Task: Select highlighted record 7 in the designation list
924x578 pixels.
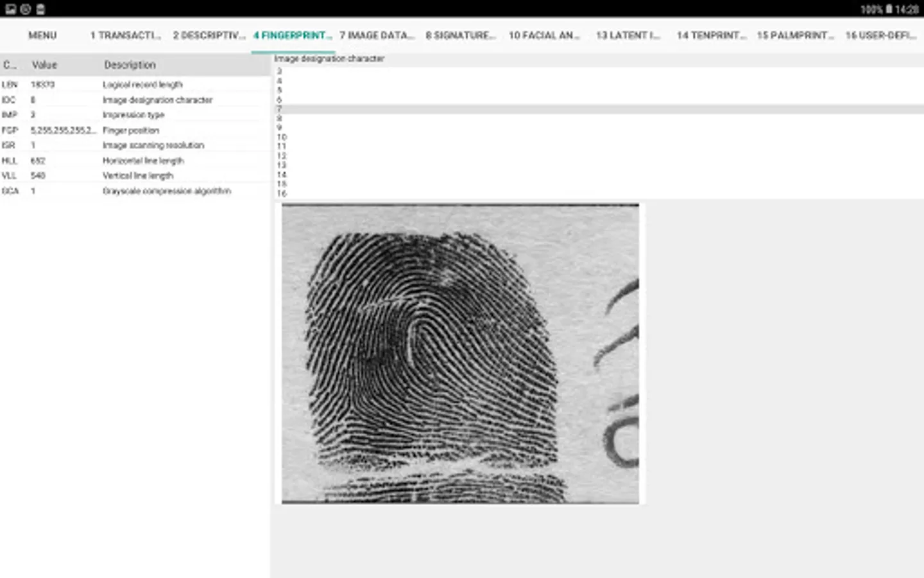Action: [x=599, y=109]
